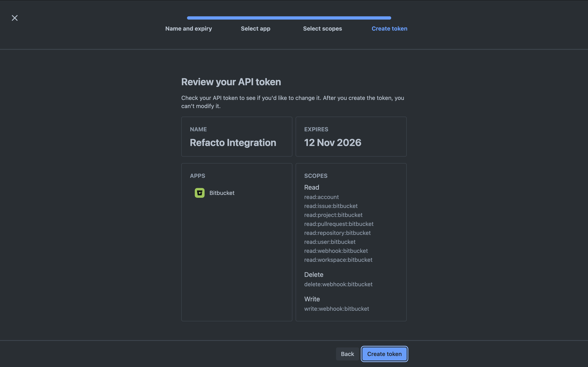Click the Back button
Viewport: 588px width, 367px height.
click(347, 354)
